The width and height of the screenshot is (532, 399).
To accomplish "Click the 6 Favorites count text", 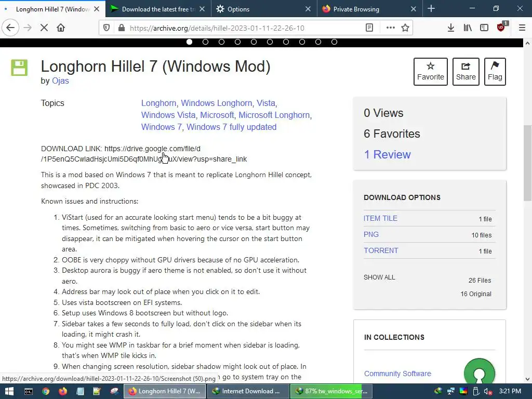I will (392, 134).
